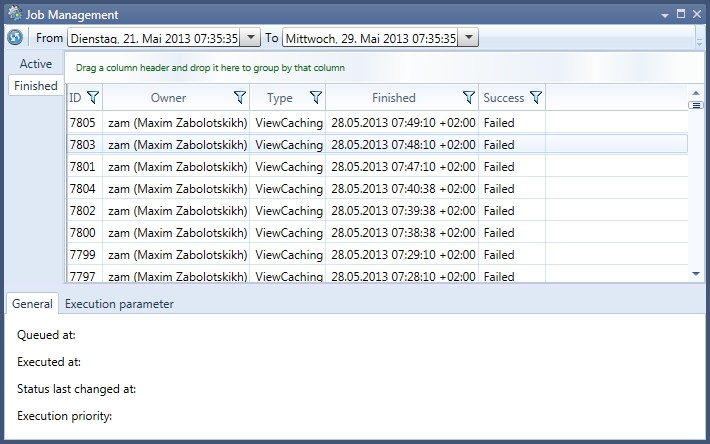This screenshot has height=444, width=710.
Task: Sort by the Owner column header
Action: point(168,98)
